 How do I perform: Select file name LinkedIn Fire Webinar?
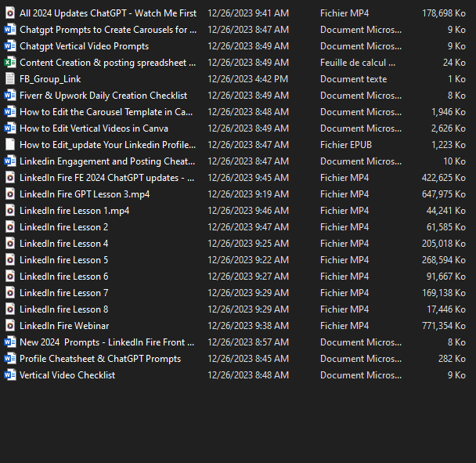(64, 326)
